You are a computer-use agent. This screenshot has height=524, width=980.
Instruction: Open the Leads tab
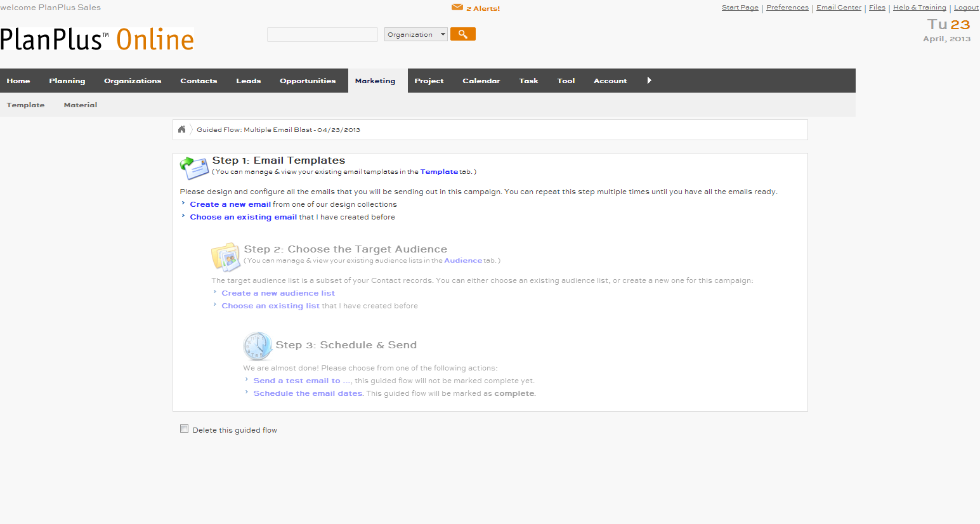tap(249, 81)
